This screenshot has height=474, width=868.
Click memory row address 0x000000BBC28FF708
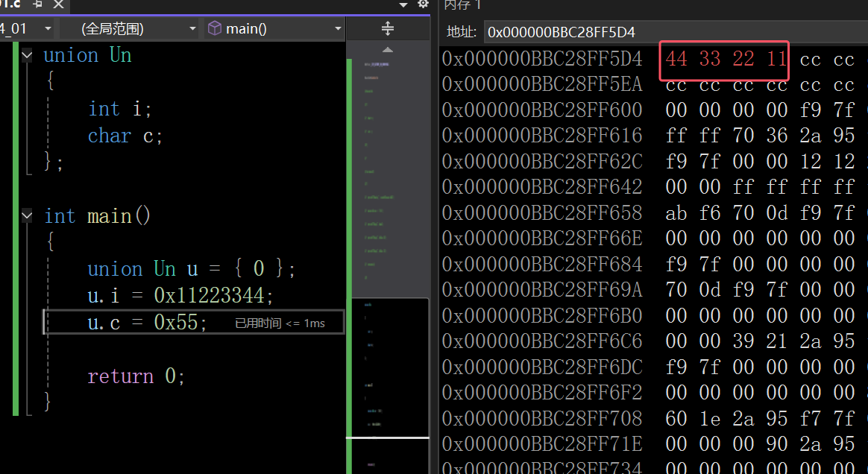tap(542, 419)
